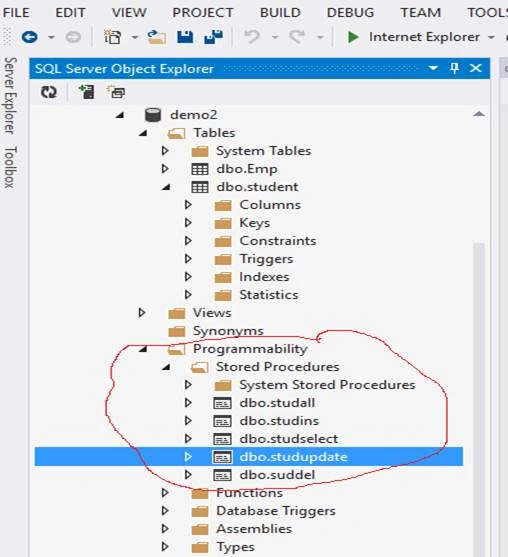Screen dimensions: 508x557
Task: Open the EDIT menu
Action: pyautogui.click(x=70, y=13)
